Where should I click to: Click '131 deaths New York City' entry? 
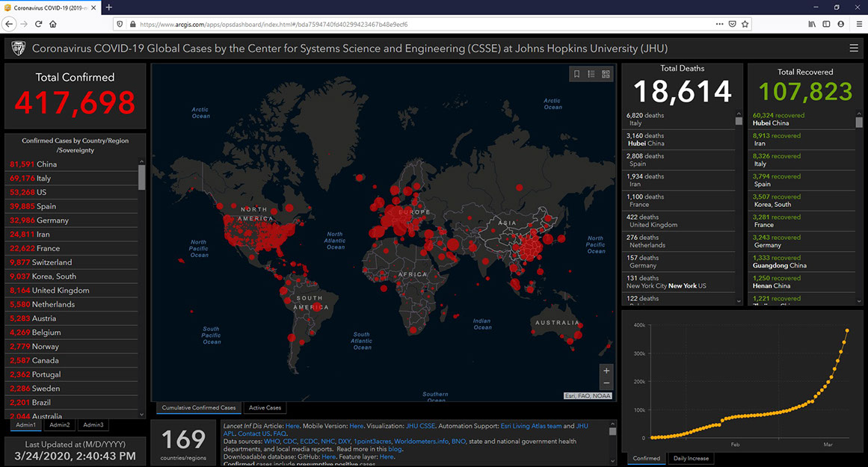679,282
